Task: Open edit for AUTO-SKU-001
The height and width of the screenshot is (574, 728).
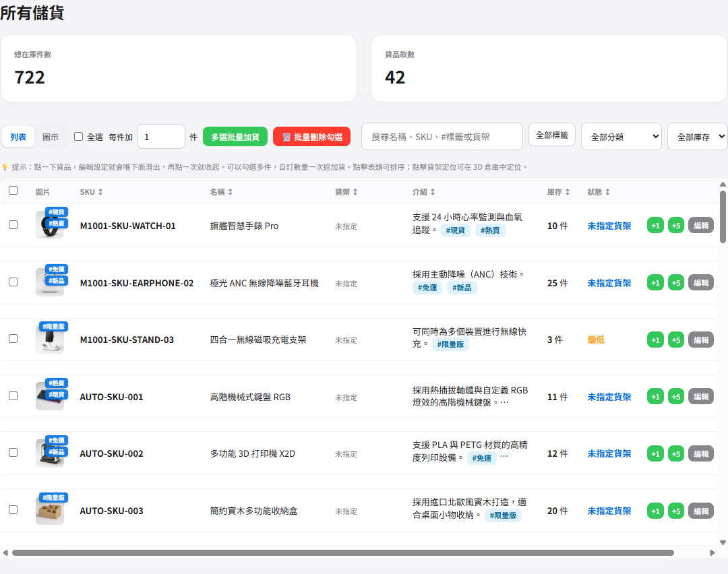Action: [700, 397]
